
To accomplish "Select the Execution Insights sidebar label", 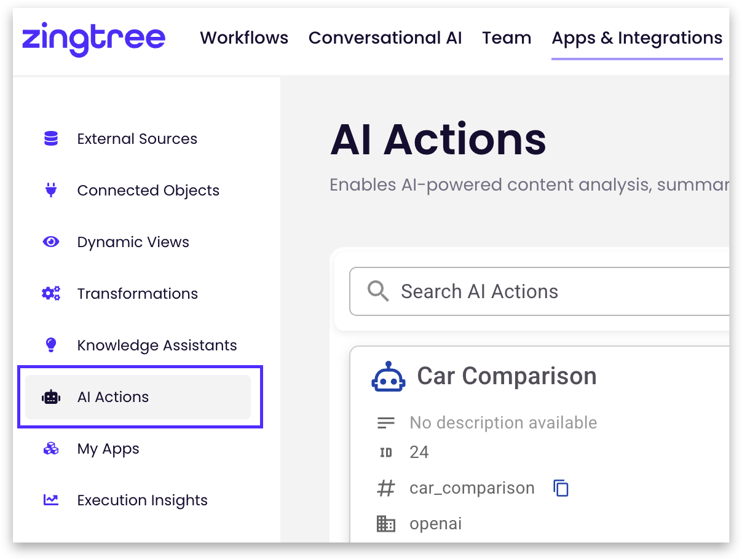I will pos(142,500).
